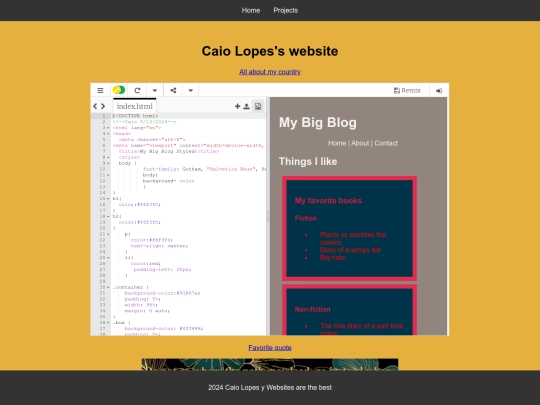Click the '.container' selector code line

pyautogui.click(x=131, y=287)
